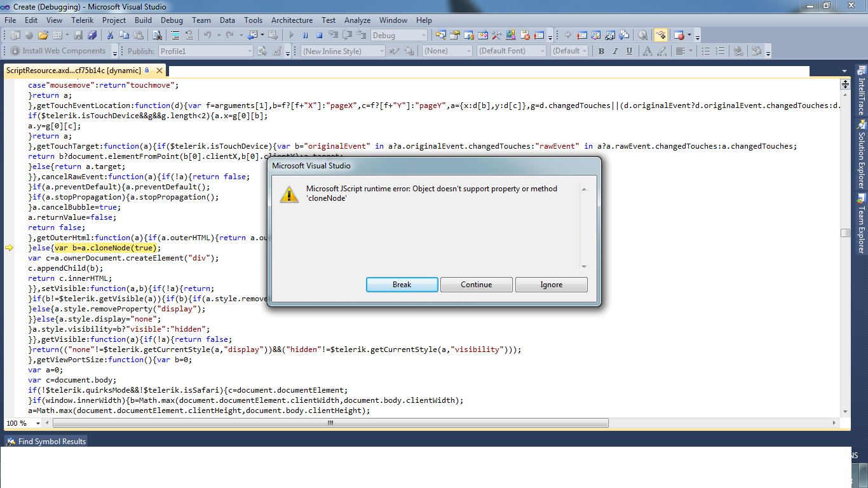Open the Find Symbol Results tab

point(46,442)
